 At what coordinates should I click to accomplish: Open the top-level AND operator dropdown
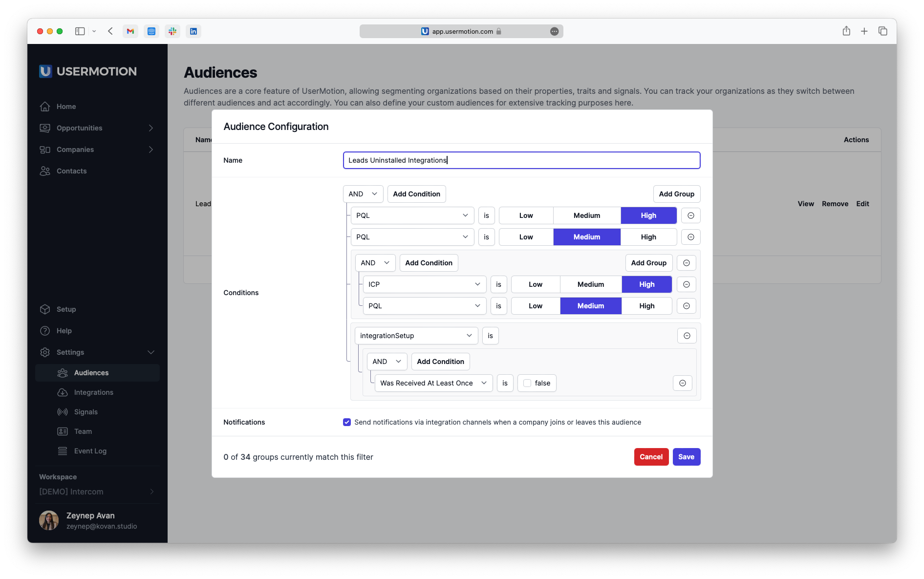[363, 193]
